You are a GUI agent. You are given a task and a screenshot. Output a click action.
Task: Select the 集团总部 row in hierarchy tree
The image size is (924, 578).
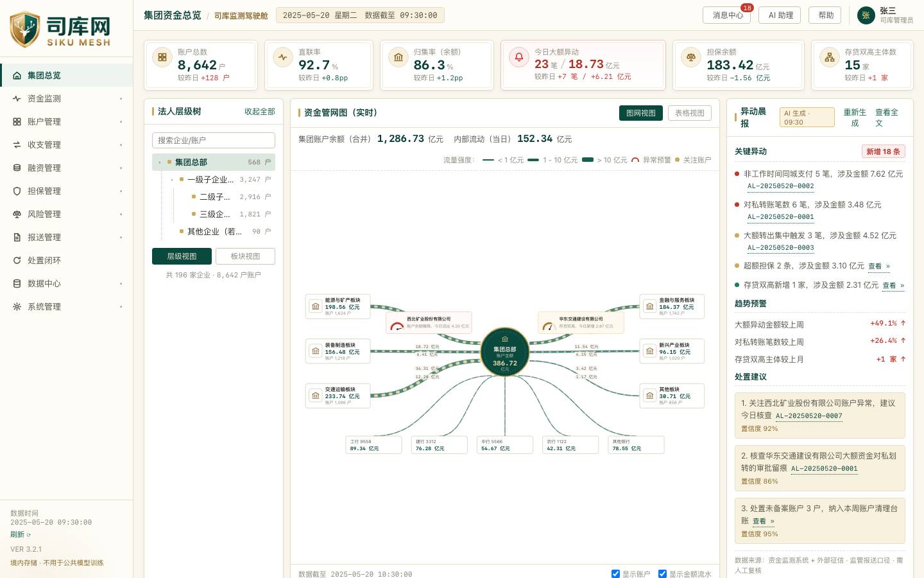214,162
